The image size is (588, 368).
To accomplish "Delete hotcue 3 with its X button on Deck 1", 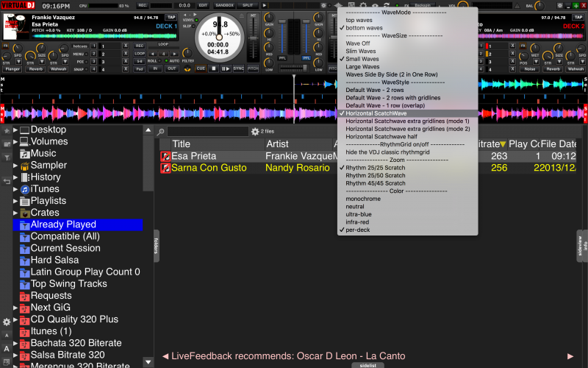I will coord(126,61).
